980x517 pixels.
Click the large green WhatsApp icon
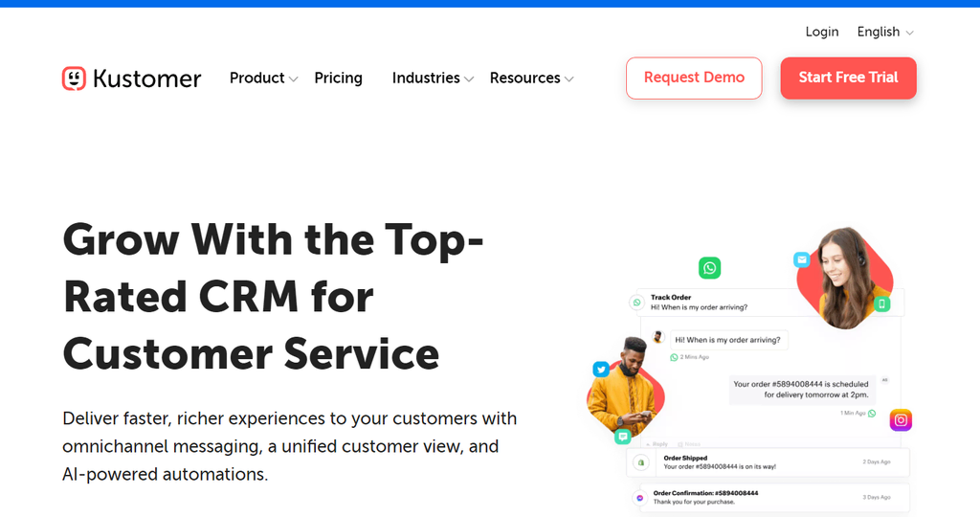(709, 268)
